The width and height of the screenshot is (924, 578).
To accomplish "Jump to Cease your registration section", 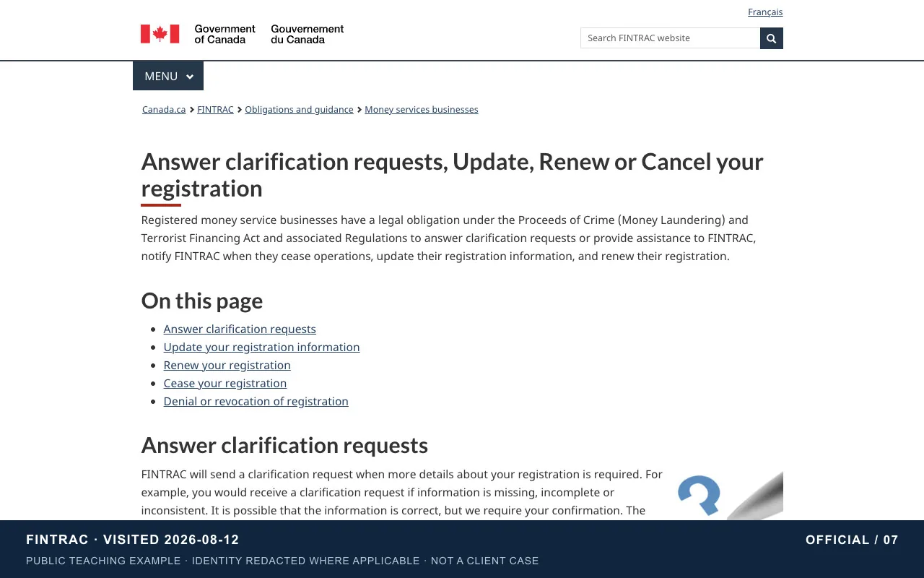I will pyautogui.click(x=225, y=384).
